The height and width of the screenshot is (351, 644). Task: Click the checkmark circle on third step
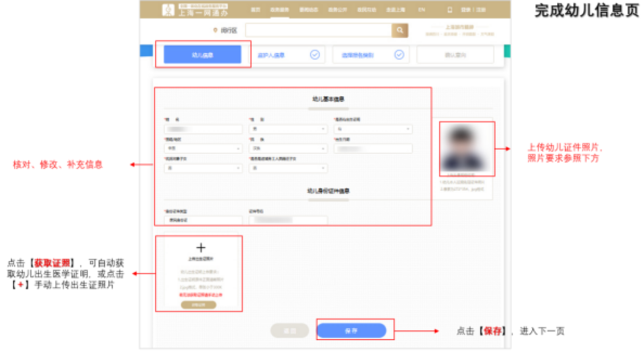point(399,55)
